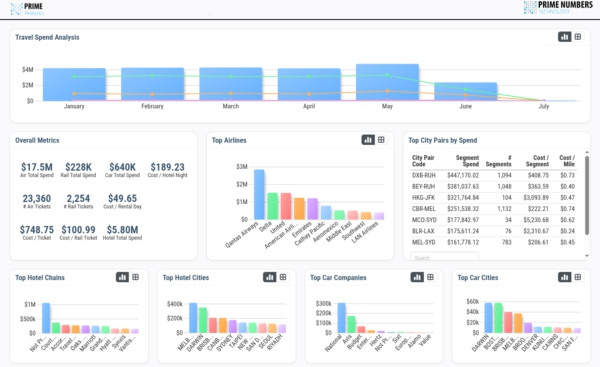Click the Prime Analytics logo
Screen dimensions: 600x367
(x=27, y=9)
